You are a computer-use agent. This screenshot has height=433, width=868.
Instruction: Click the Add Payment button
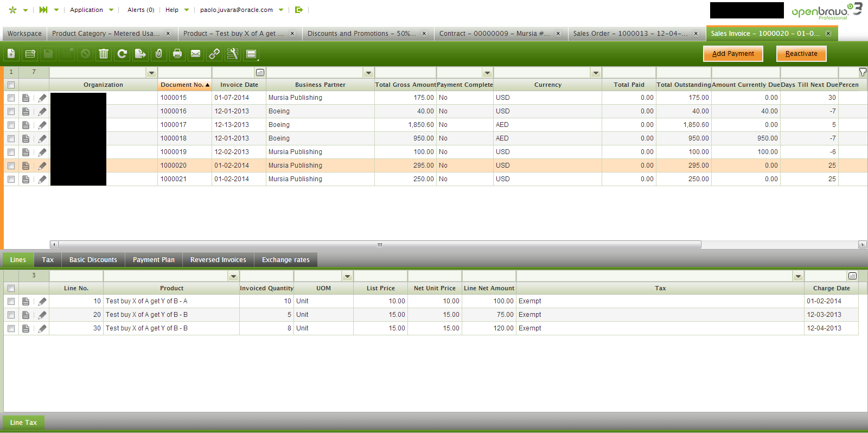[733, 54]
